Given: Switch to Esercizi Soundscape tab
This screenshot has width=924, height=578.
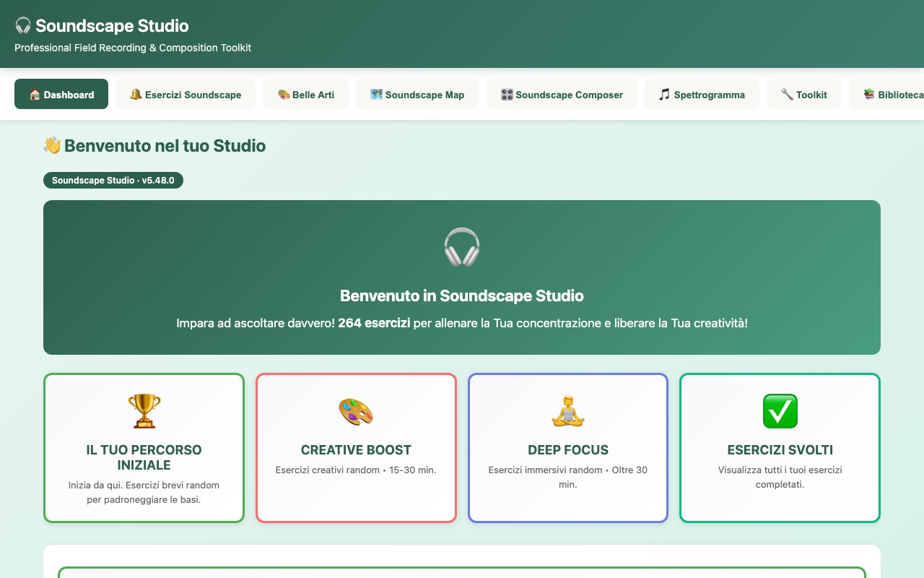Looking at the screenshot, I should [x=186, y=94].
